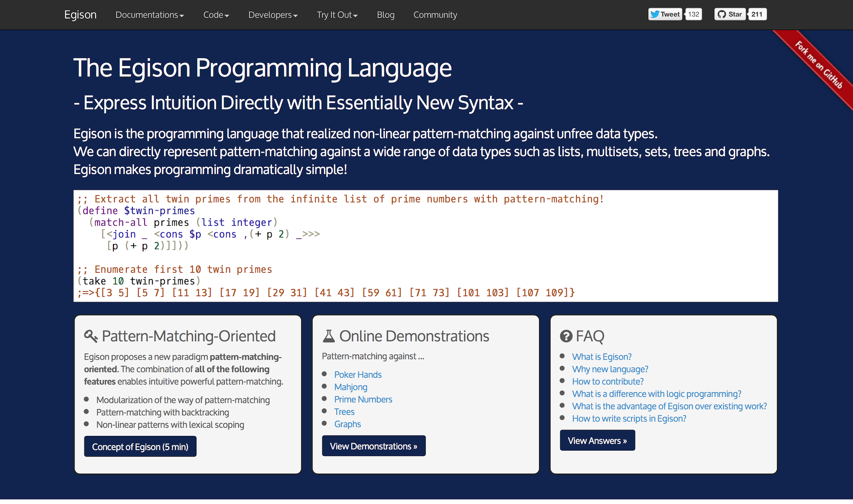Open FAQ 'How to write scripts in Egison?'
This screenshot has height=504, width=853.
coord(629,419)
